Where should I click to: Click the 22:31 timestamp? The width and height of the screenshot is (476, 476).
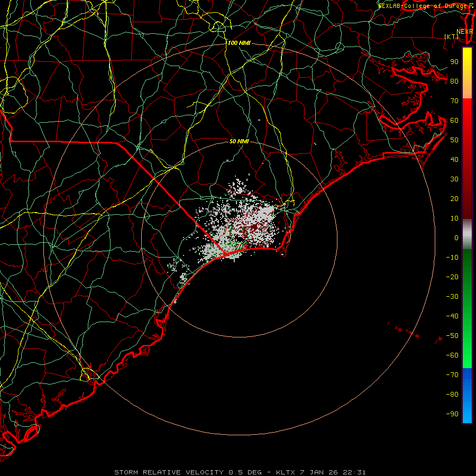[x=354, y=472]
